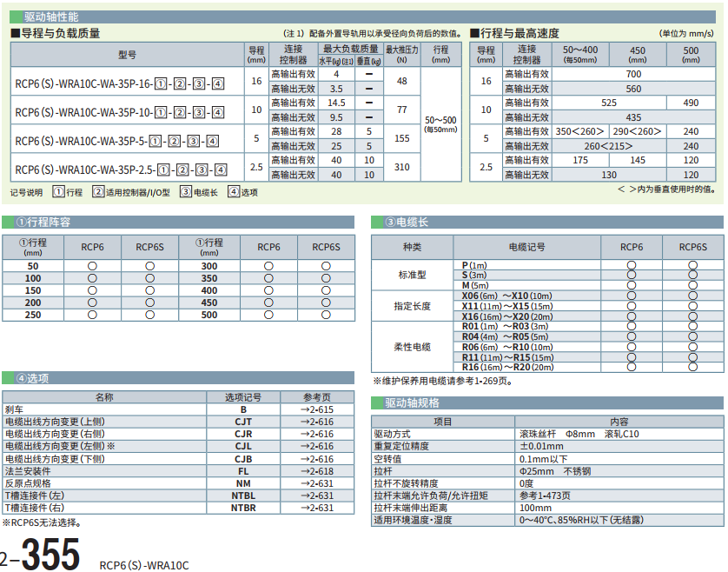Click cable range X06(6m)~X10(10m)
Screen dimensions: 728x572
tap(506, 296)
